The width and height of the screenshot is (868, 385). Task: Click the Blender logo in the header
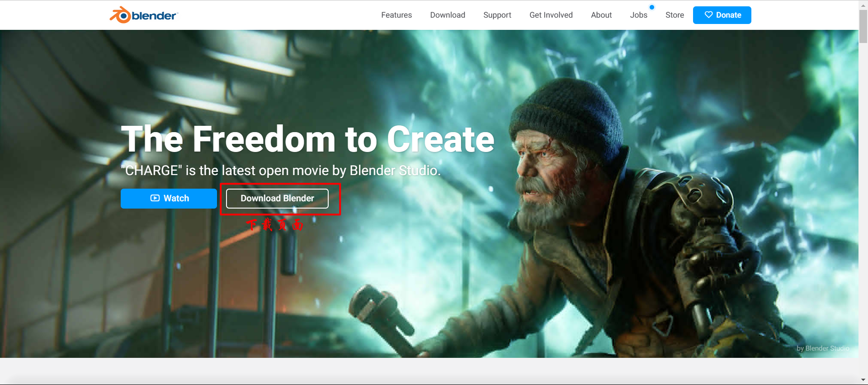click(144, 15)
